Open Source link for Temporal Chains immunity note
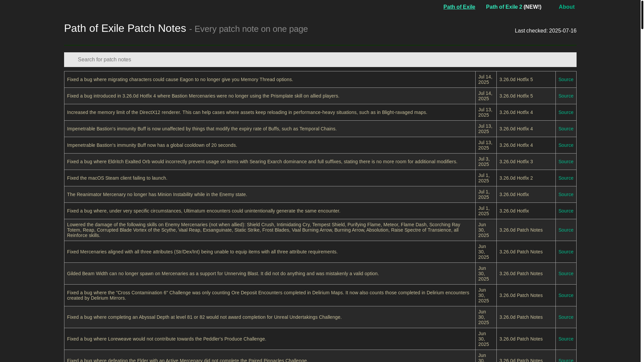Viewport: 644px width, 362px height. pyautogui.click(x=566, y=129)
